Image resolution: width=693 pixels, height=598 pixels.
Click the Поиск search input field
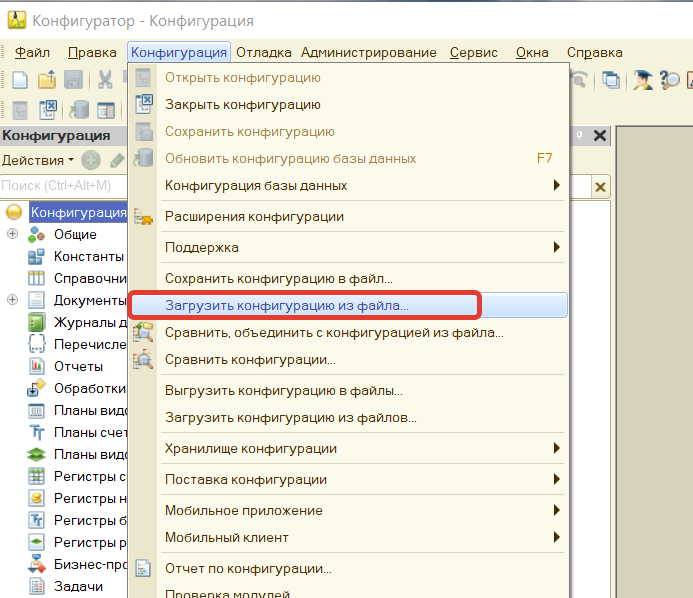point(60,186)
